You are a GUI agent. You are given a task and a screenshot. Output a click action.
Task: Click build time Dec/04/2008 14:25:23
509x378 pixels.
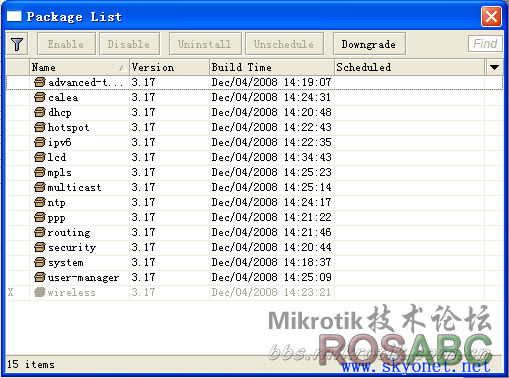pos(271,172)
